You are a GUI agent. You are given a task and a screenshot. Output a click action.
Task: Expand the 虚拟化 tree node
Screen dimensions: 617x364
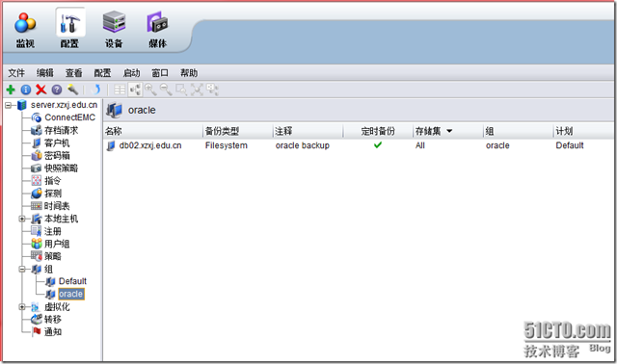point(22,307)
